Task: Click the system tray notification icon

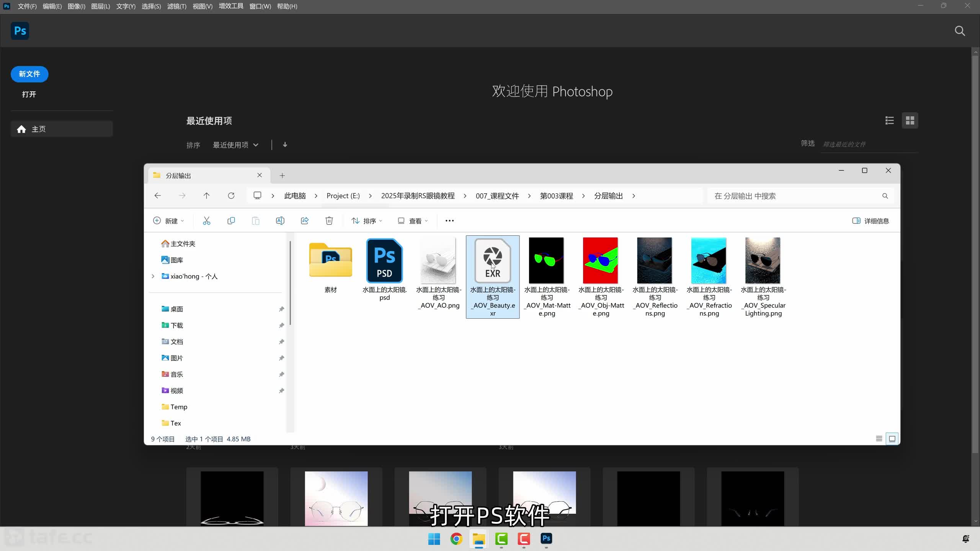Action: [x=966, y=539]
